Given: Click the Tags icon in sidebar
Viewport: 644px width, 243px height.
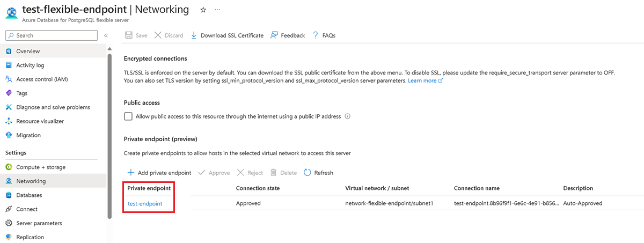Looking at the screenshot, I should (9, 93).
